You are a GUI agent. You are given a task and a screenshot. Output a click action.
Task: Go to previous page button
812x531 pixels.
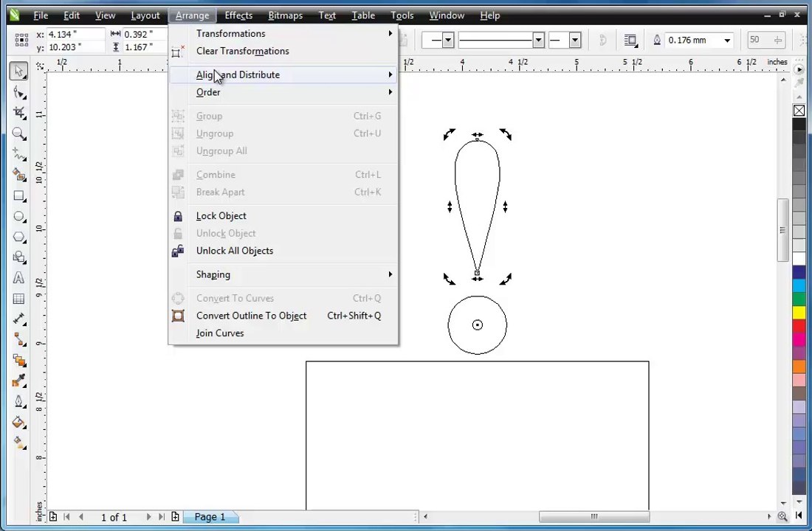pos(81,516)
